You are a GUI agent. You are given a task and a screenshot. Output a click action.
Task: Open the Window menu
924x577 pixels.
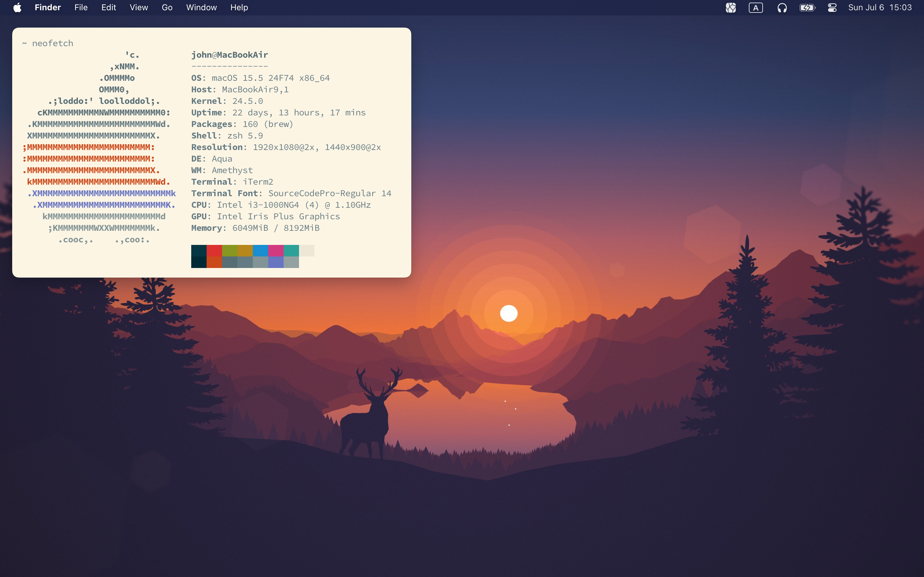point(201,7)
